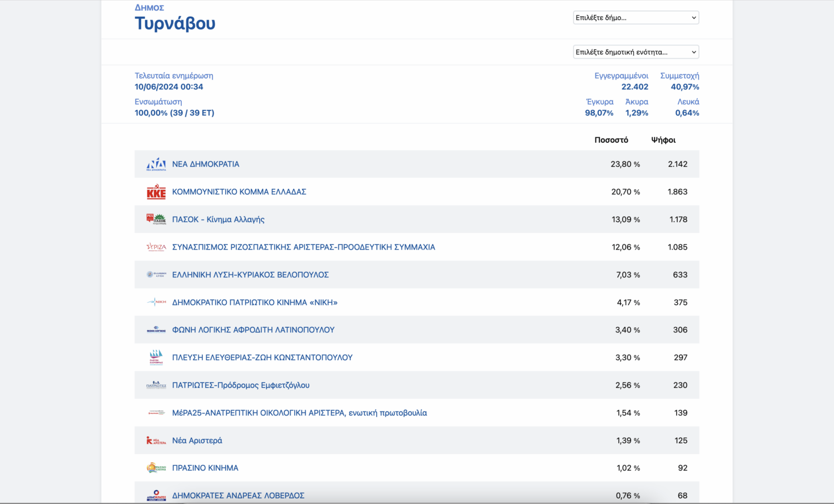Screen dimensions: 834x504
Task: Click turnout value '40,97%'
Action: point(685,87)
